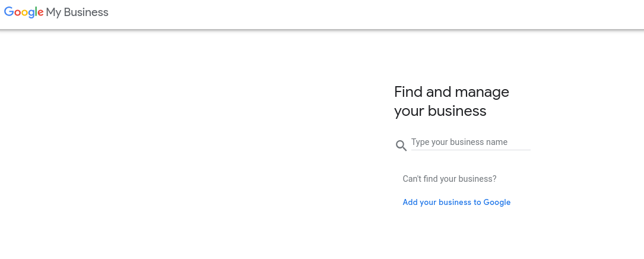Click the lowercase blue g in Google logo
This screenshot has width=644, height=259.
(31, 14)
